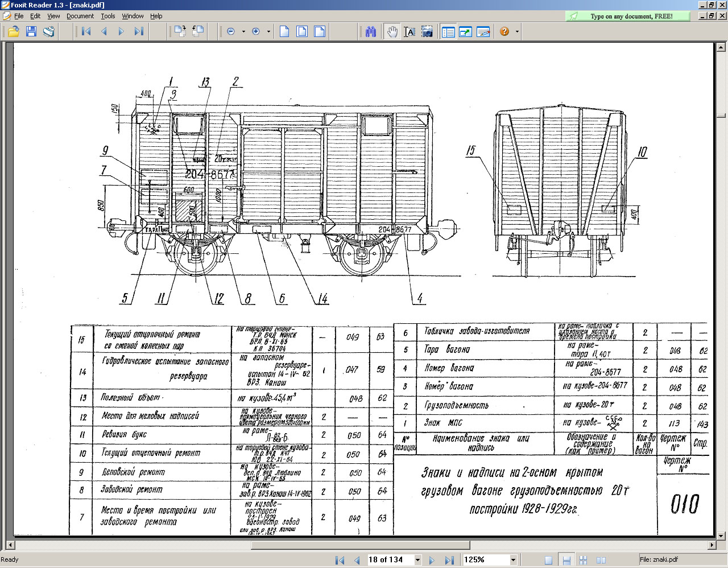Screen dimensions: 728x568
Task: Click 'Грузоподъемность' table row text
Action: (457, 406)
